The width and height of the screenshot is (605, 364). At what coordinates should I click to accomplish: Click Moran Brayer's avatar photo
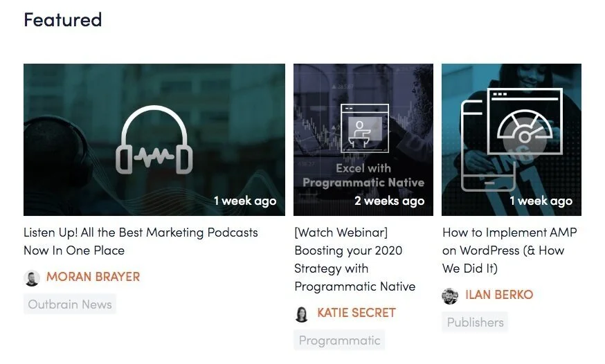point(32,278)
